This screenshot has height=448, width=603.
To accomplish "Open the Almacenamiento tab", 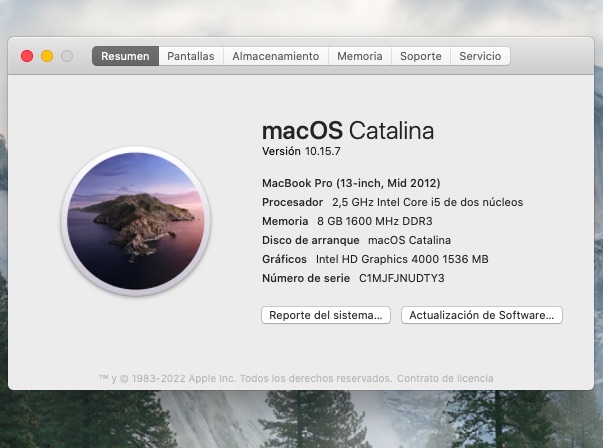I will [275, 57].
